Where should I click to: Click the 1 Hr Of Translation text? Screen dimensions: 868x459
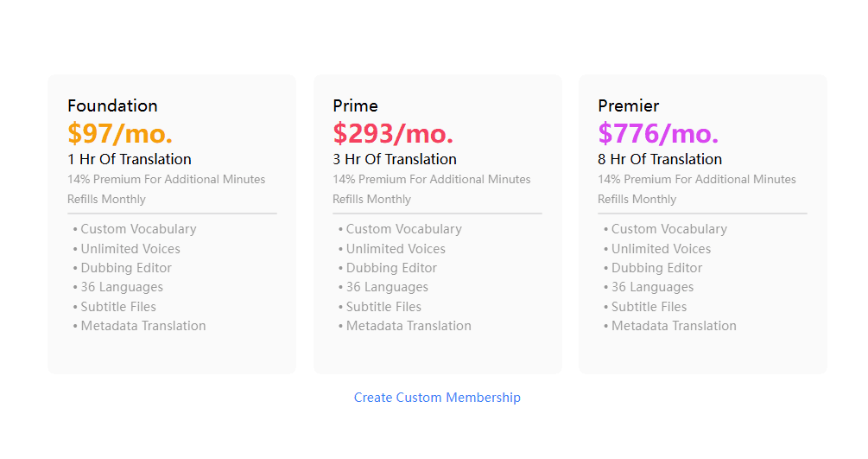point(130,159)
